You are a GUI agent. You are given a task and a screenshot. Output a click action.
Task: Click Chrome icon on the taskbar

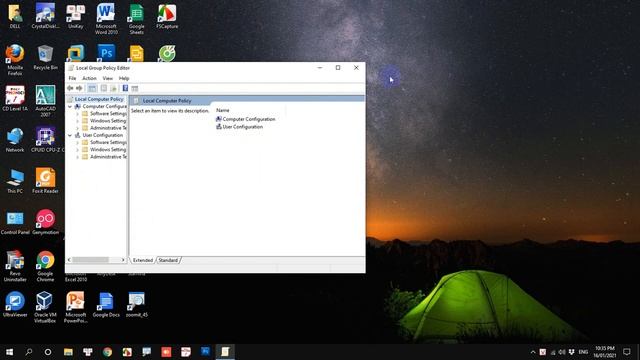107,352
